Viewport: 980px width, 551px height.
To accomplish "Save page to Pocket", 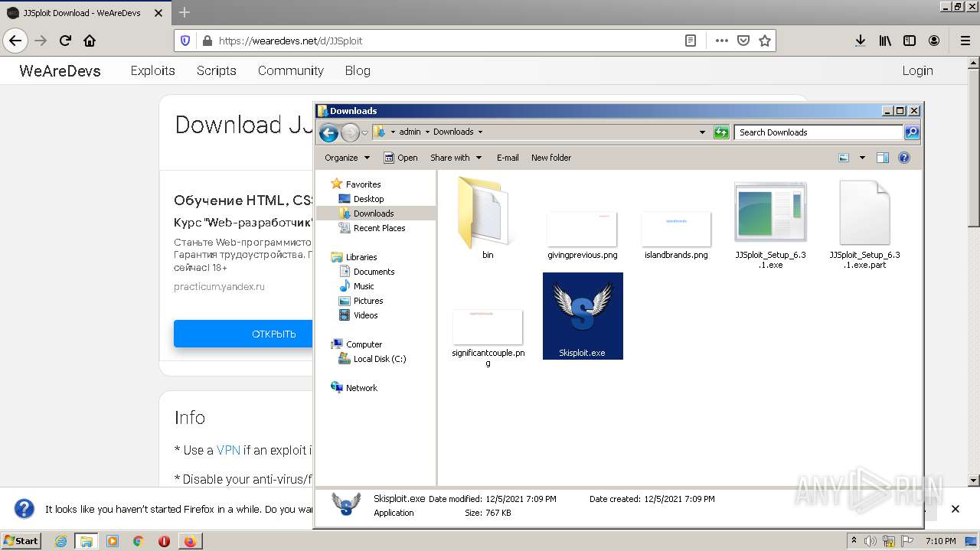I will [x=743, y=41].
